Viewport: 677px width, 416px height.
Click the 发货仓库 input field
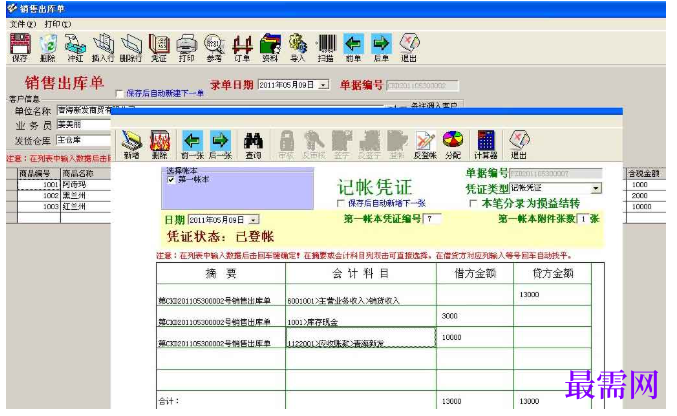click(x=84, y=140)
